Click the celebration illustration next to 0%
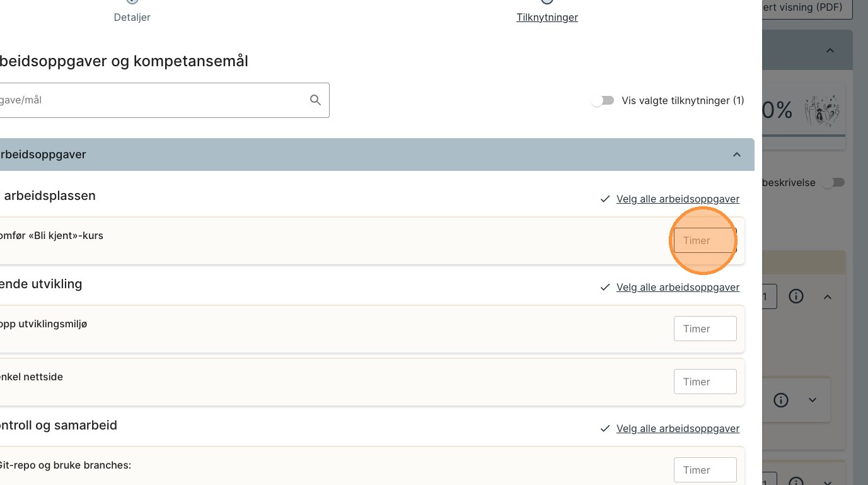The image size is (868, 485). pos(823,112)
